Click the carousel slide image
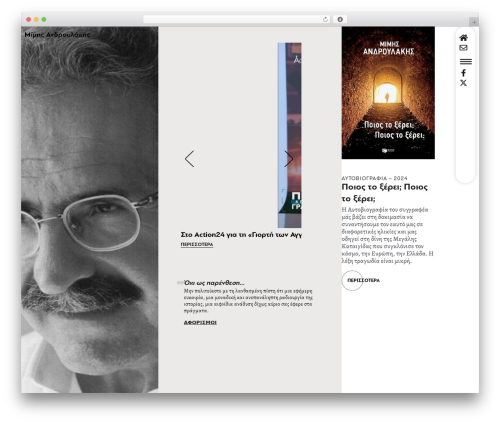 [x=290, y=135]
